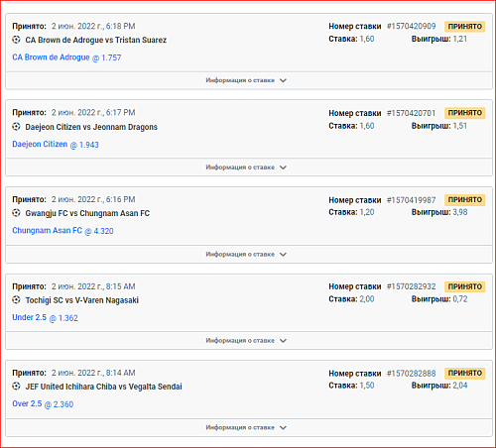Open Under 2.5 @ 1.362 selection link
The width and height of the screenshot is (496, 448).
point(45,317)
